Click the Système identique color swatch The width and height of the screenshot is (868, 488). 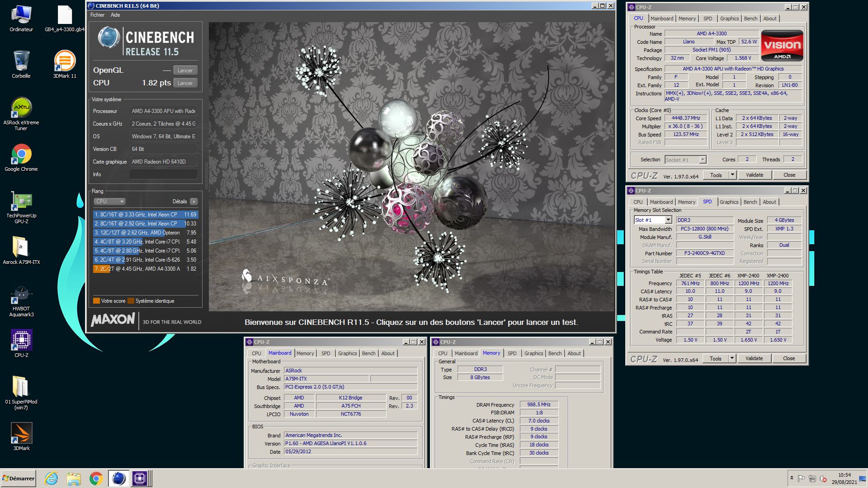click(x=131, y=301)
